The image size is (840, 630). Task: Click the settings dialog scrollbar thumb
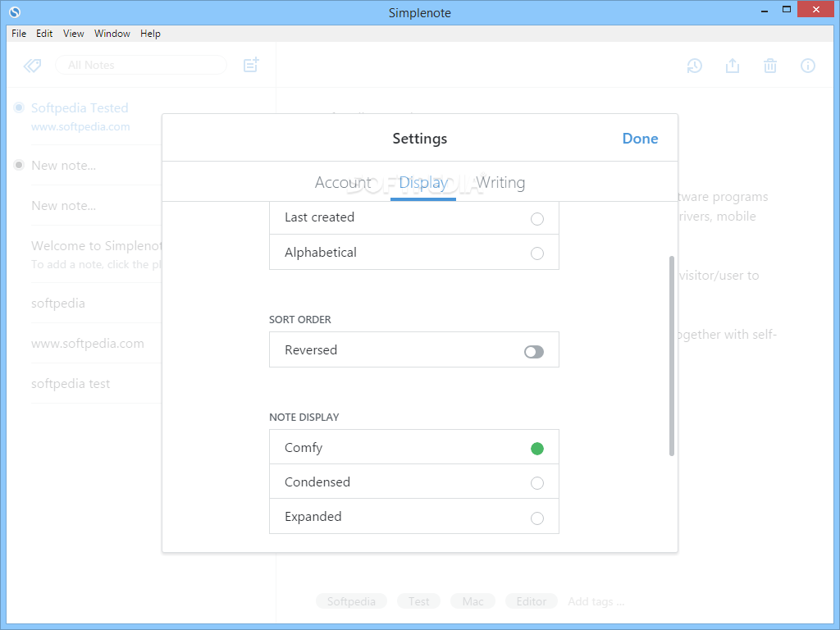pos(671,356)
